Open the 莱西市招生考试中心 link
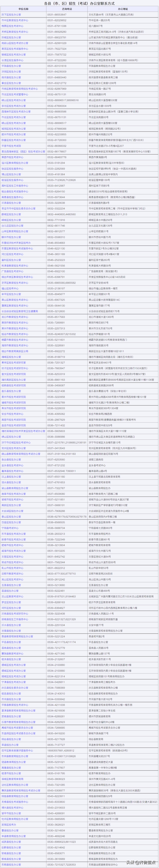Viewport: 159px width, 868px height. click(x=12, y=157)
